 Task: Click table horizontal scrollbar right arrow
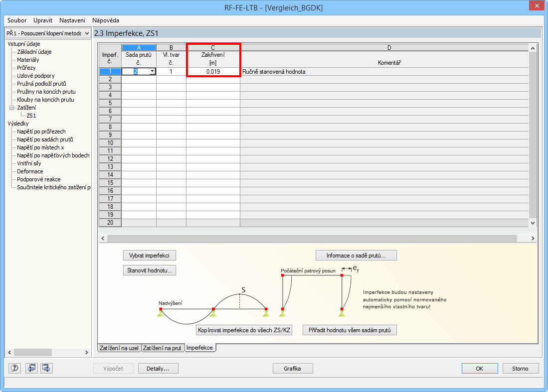click(533, 239)
